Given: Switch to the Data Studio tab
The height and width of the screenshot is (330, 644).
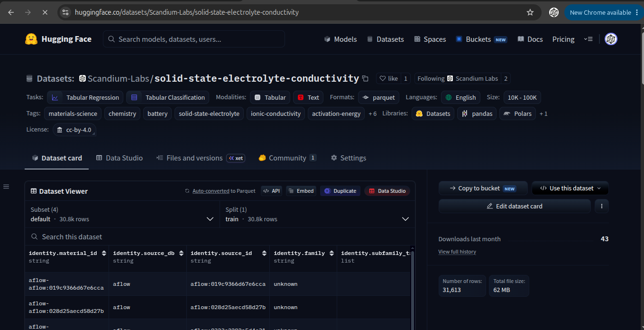Looking at the screenshot, I should coord(120,158).
